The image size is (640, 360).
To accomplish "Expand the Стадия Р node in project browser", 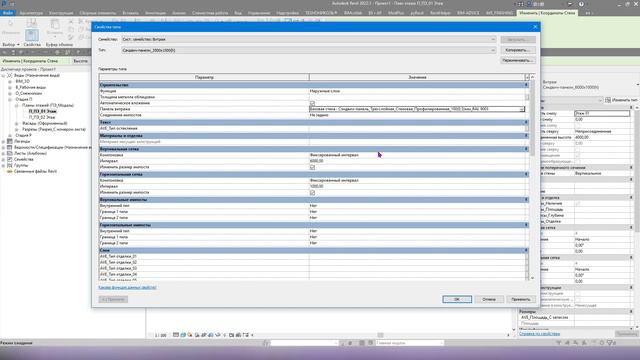I will tap(10, 135).
